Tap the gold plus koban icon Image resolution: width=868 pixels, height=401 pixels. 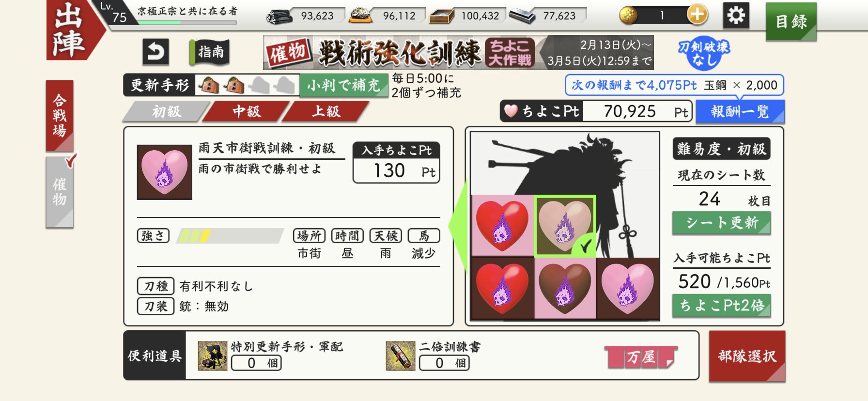(697, 15)
